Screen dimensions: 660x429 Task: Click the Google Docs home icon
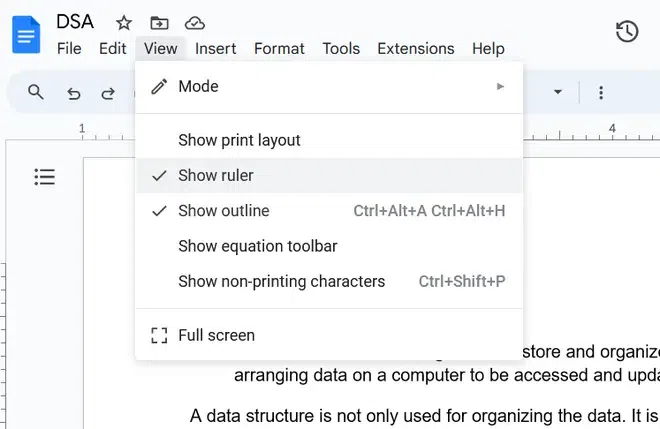coord(25,34)
